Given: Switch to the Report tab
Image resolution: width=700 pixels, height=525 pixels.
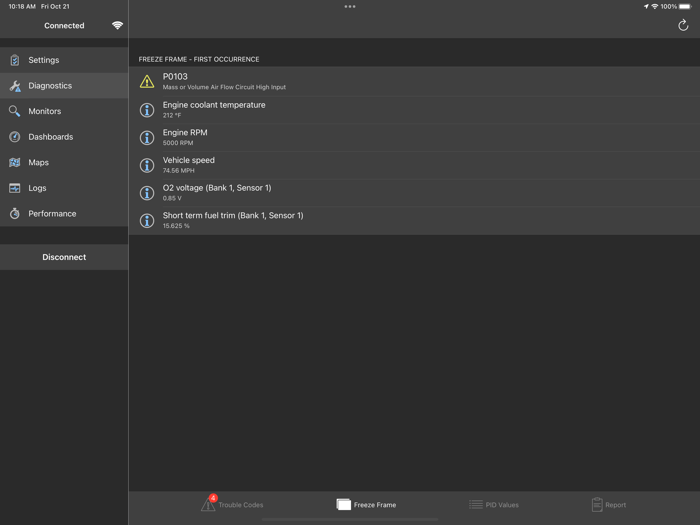Looking at the screenshot, I should (609, 505).
